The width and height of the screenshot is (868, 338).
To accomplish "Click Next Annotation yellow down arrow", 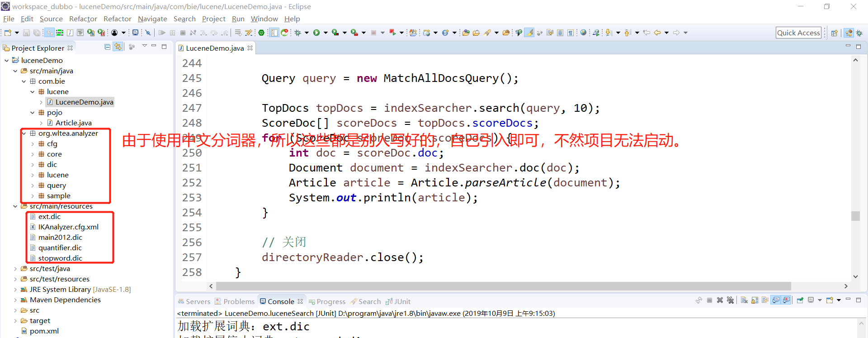I will (609, 33).
